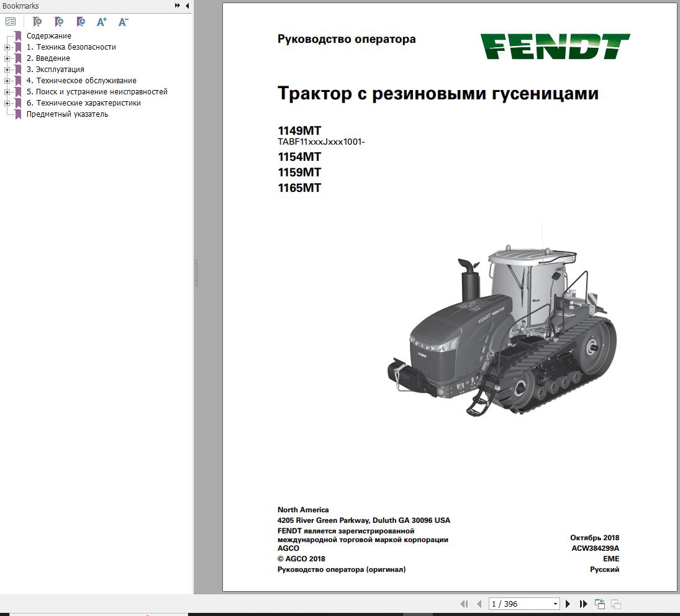Jump to the last page
680x616 pixels.
tap(583, 604)
